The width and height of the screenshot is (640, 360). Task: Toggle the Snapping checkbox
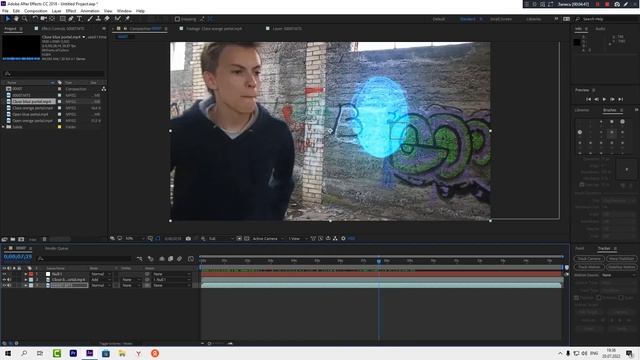[177, 19]
